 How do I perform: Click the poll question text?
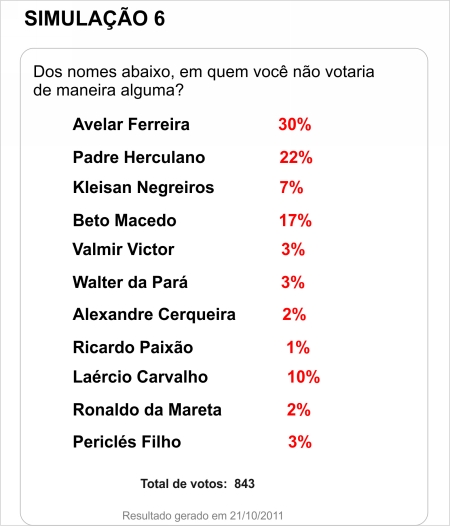point(204,81)
